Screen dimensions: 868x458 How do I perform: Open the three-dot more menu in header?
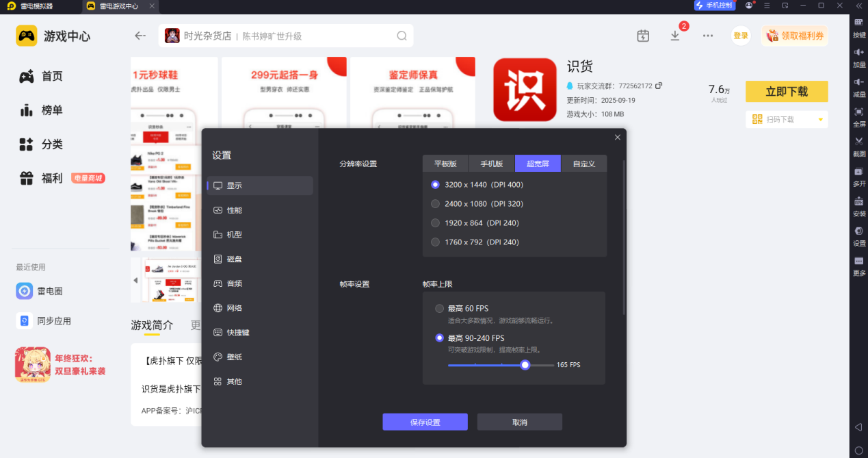coord(708,36)
